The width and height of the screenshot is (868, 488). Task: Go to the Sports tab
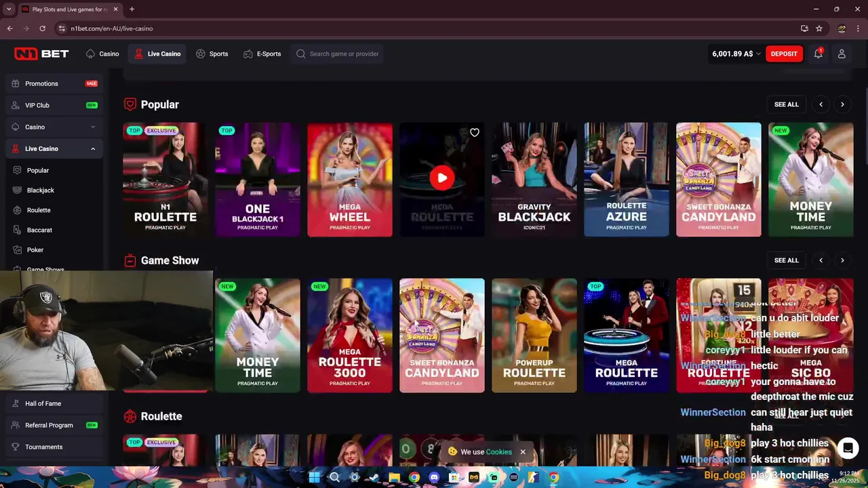click(x=212, y=54)
